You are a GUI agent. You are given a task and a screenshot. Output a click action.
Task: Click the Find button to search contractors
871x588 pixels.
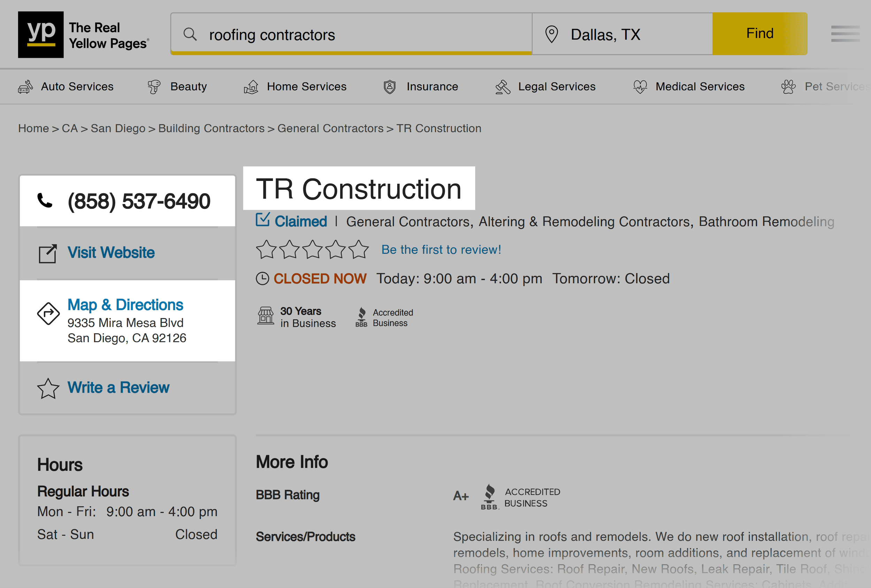pyautogui.click(x=759, y=33)
